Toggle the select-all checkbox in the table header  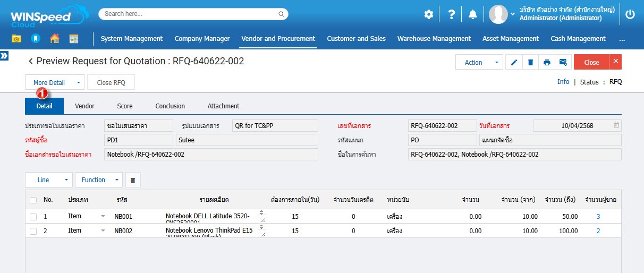click(33, 200)
